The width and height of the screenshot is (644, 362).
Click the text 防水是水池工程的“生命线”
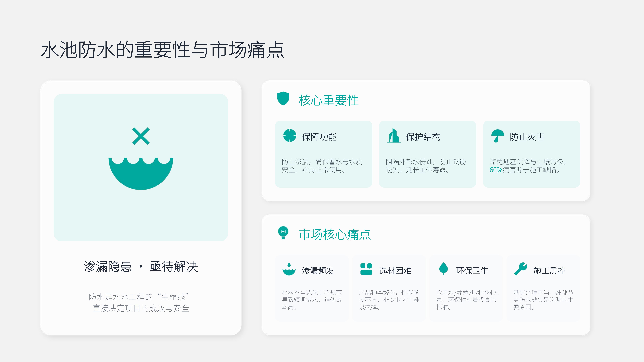139,297
